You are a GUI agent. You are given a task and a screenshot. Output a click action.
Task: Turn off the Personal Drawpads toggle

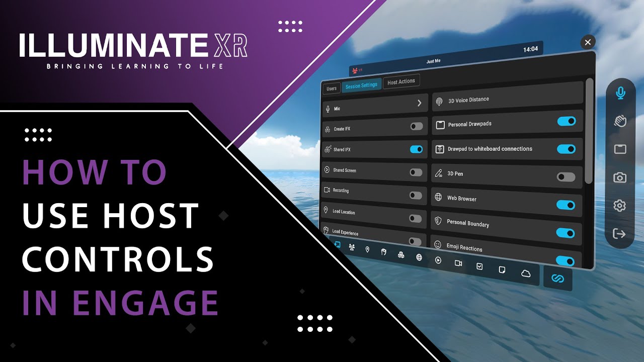point(567,121)
